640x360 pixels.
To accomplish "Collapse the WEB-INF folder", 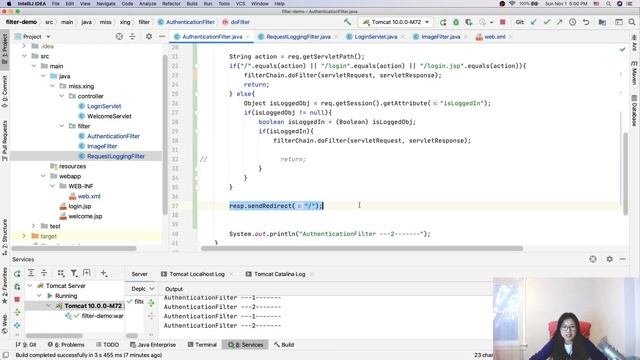I will point(53,186).
